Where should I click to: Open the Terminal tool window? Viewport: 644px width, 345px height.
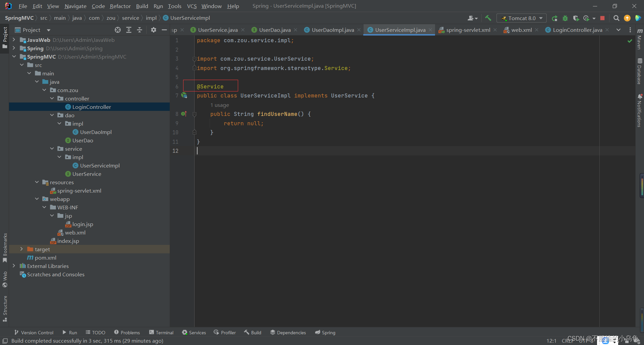click(x=161, y=333)
